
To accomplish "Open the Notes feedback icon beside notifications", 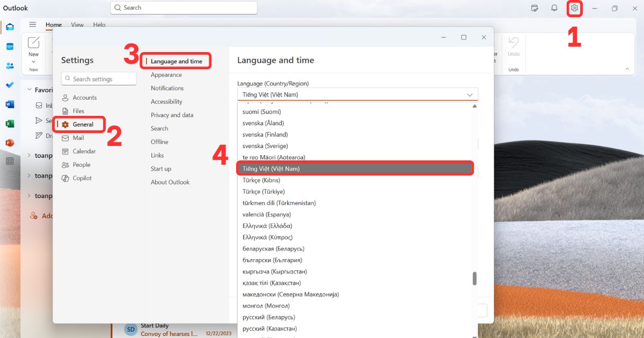I will (x=535, y=8).
